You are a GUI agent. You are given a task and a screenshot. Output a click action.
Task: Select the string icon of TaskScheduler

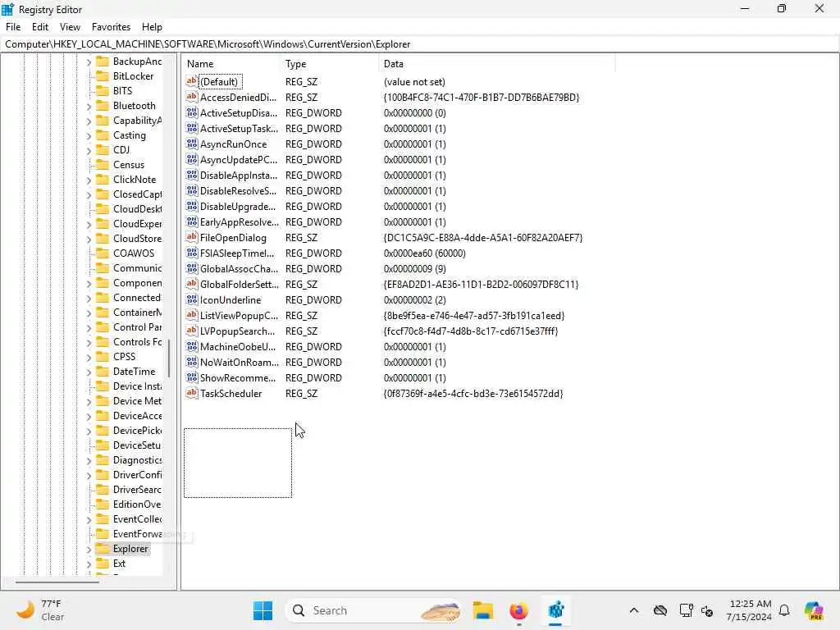[192, 393]
